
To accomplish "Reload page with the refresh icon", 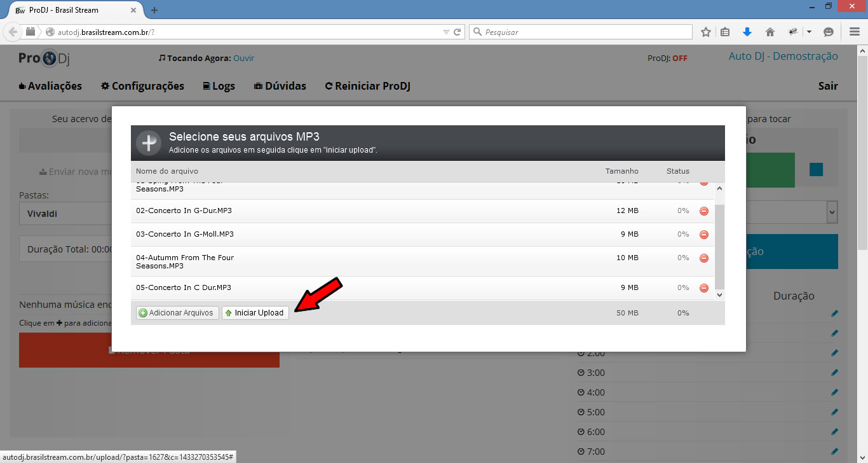I will click(458, 32).
